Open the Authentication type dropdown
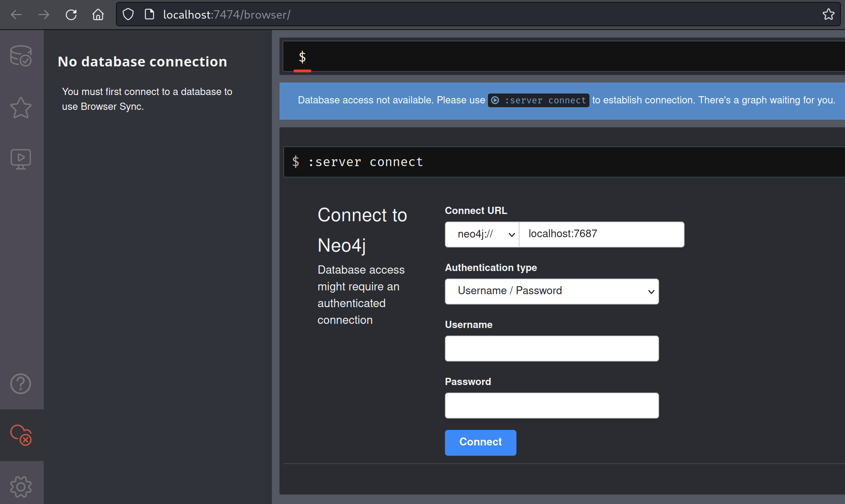This screenshot has width=845, height=504. pyautogui.click(x=551, y=291)
